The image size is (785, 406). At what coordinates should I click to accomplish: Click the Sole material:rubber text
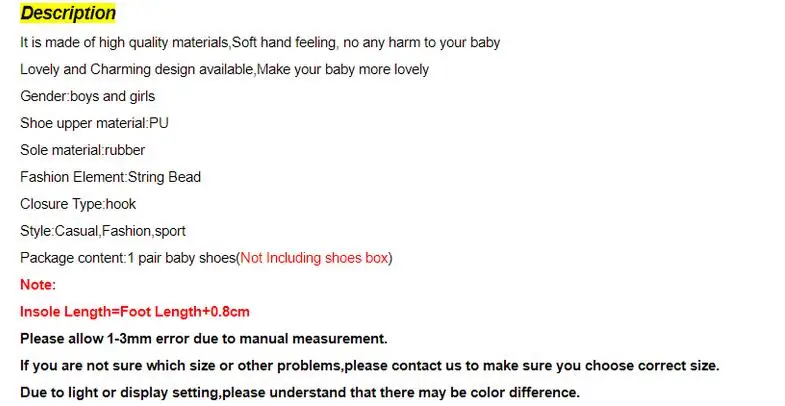[x=83, y=150]
